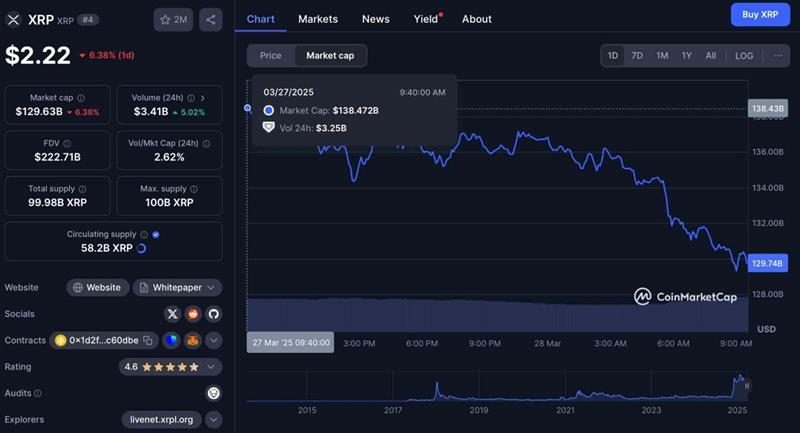Open the Markets tab

click(x=318, y=19)
